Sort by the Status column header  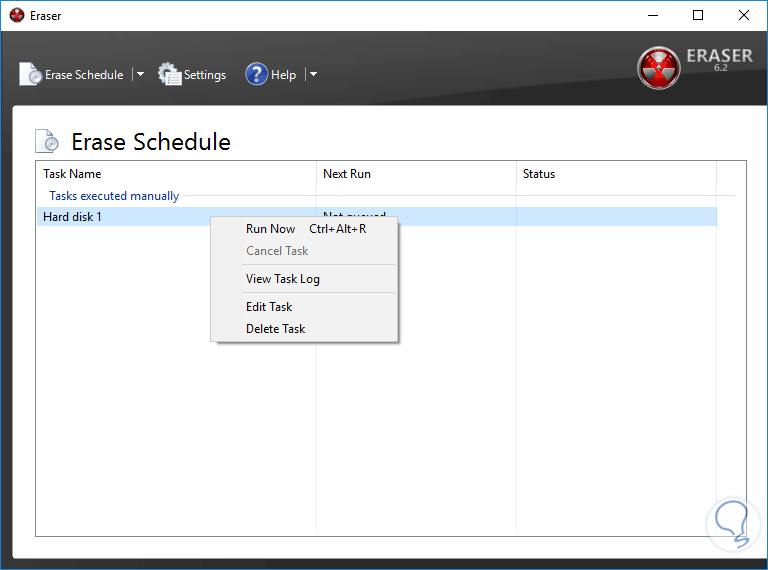coord(616,174)
